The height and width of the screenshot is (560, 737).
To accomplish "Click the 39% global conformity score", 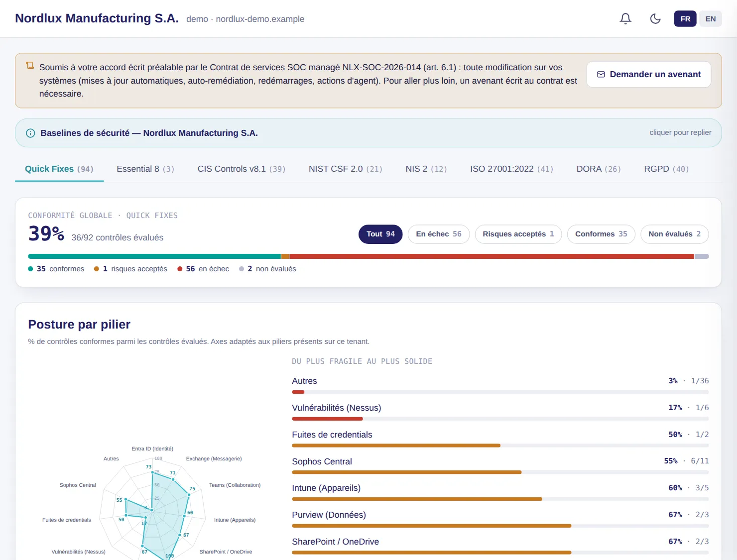I will (x=46, y=233).
